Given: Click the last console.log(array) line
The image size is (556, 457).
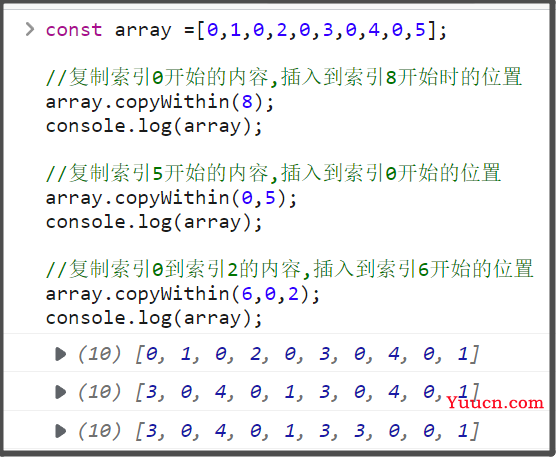Looking at the screenshot, I should (x=154, y=319).
